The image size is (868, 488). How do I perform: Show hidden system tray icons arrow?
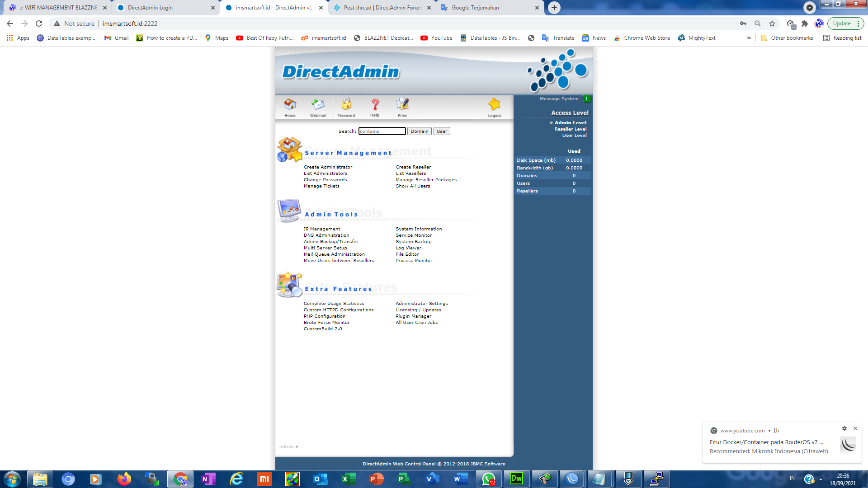click(x=821, y=479)
